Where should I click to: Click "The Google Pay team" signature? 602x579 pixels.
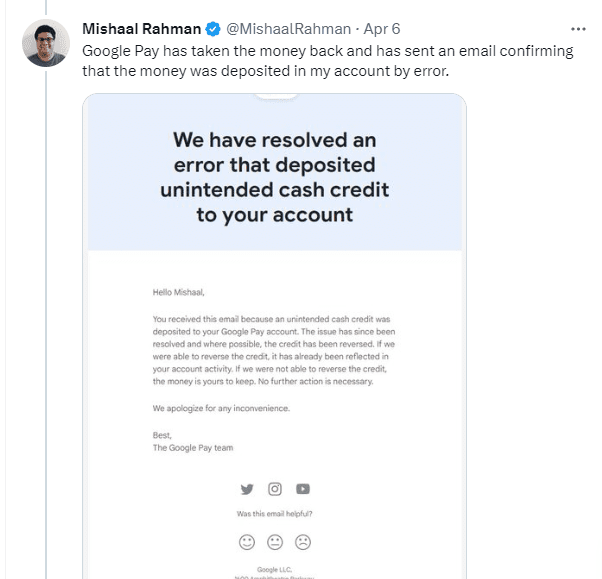click(193, 448)
